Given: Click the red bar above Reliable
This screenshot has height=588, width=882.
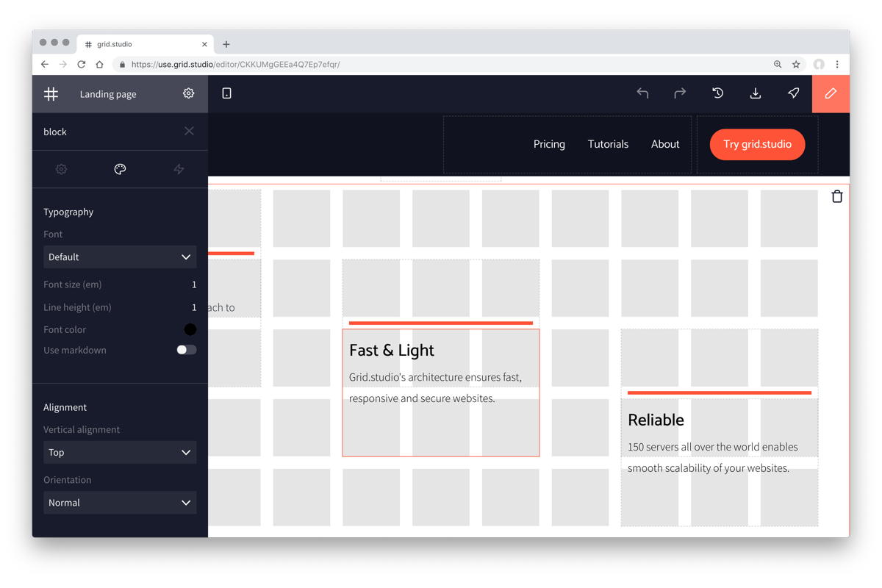Looking at the screenshot, I should pos(720,392).
